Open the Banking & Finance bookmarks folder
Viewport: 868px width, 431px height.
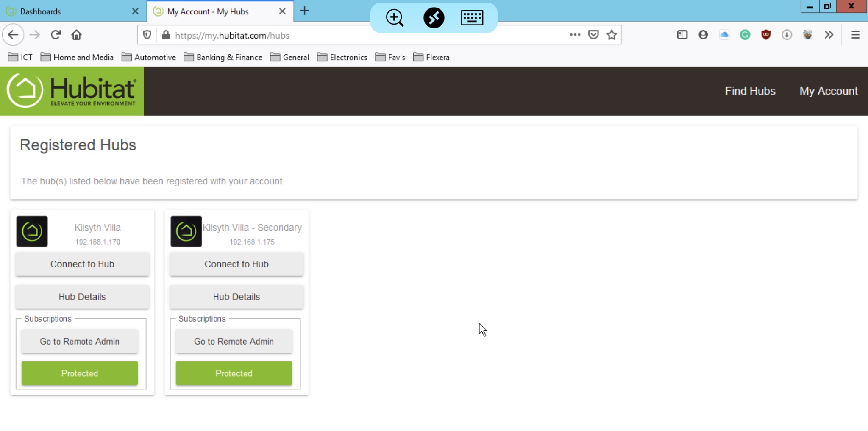coord(223,57)
